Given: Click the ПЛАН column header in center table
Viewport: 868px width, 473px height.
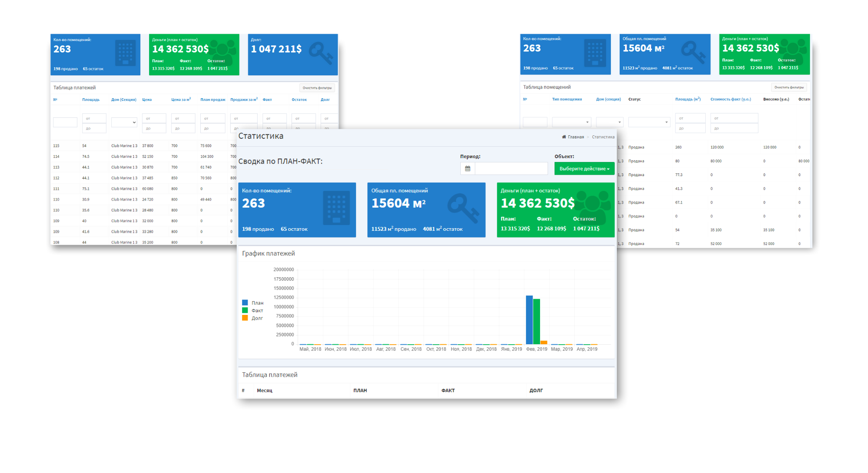Looking at the screenshot, I should pyautogui.click(x=360, y=391).
